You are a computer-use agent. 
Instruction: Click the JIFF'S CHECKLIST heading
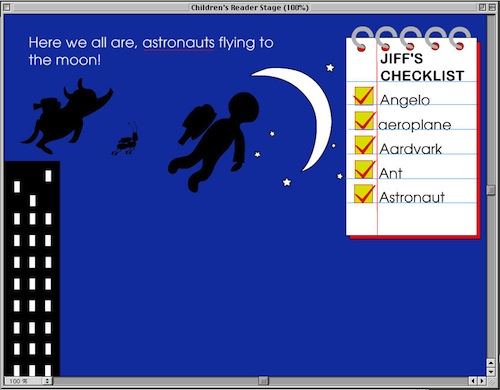[422, 67]
